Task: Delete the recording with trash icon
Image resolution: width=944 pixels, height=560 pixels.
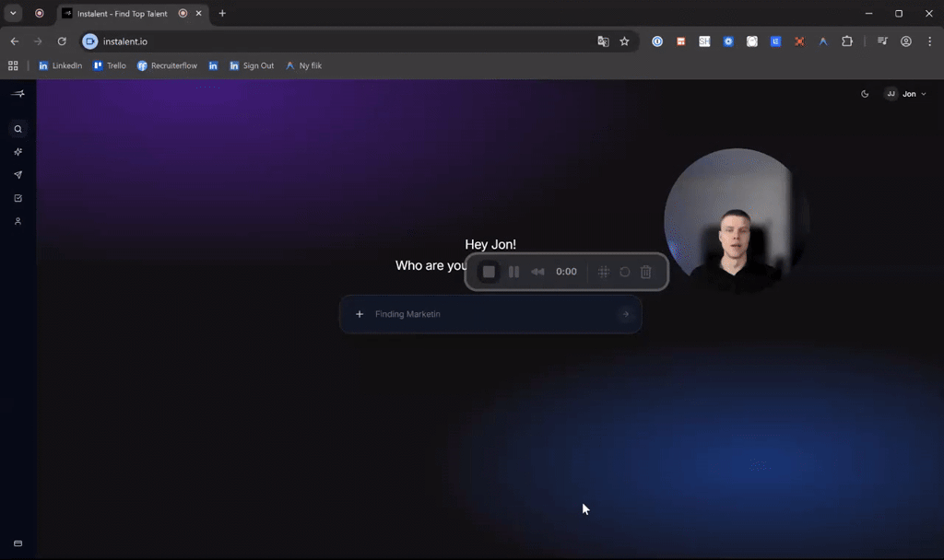Action: tap(646, 272)
